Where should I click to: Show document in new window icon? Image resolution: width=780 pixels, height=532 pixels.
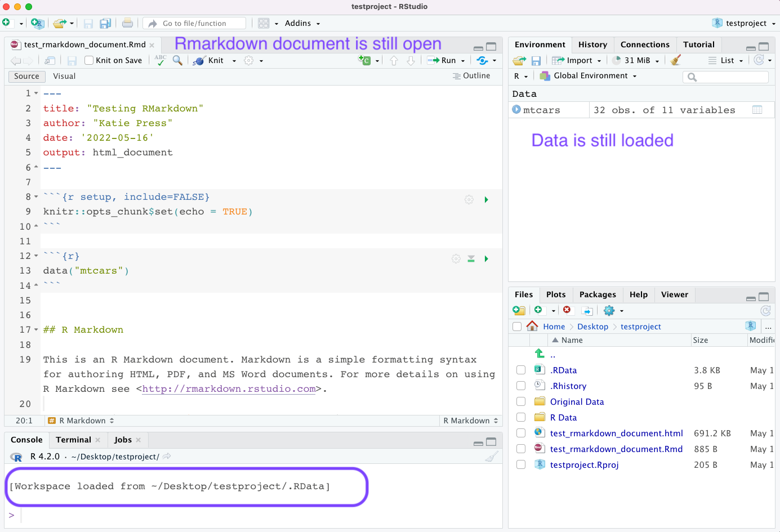(50, 60)
